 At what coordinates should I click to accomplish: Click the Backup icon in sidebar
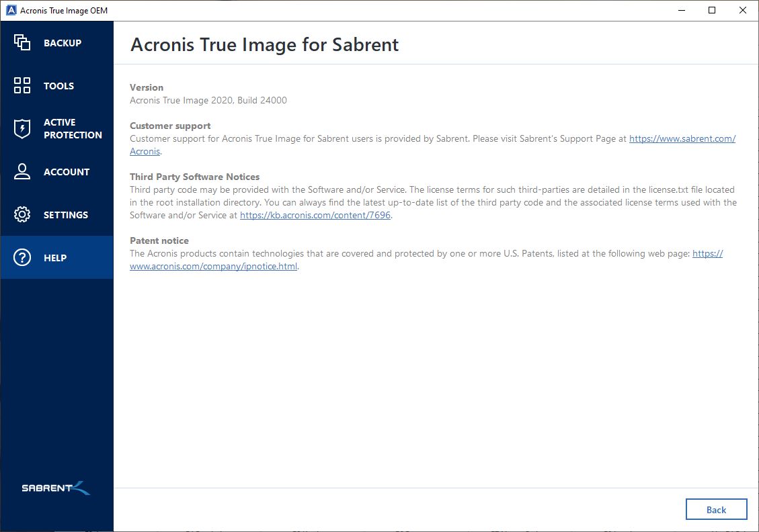point(22,43)
